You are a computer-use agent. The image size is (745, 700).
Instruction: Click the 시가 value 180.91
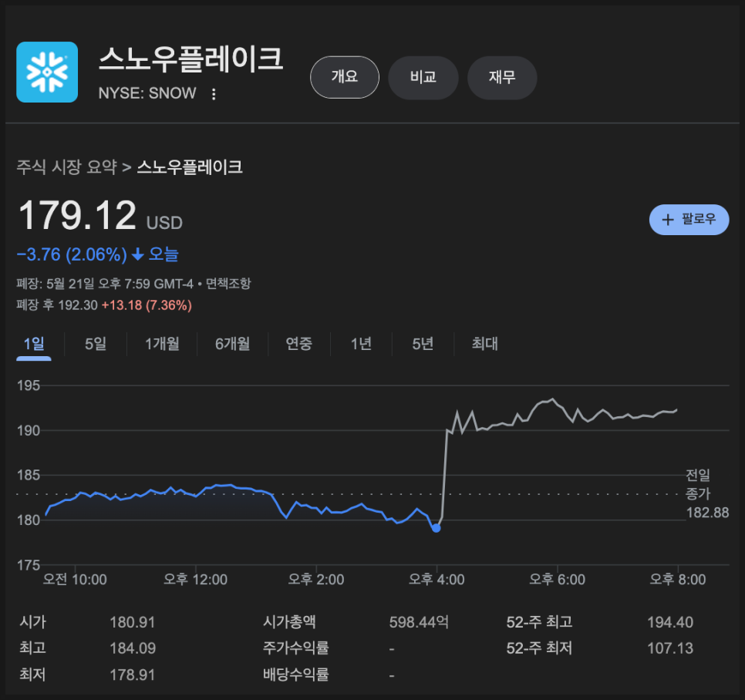click(133, 622)
